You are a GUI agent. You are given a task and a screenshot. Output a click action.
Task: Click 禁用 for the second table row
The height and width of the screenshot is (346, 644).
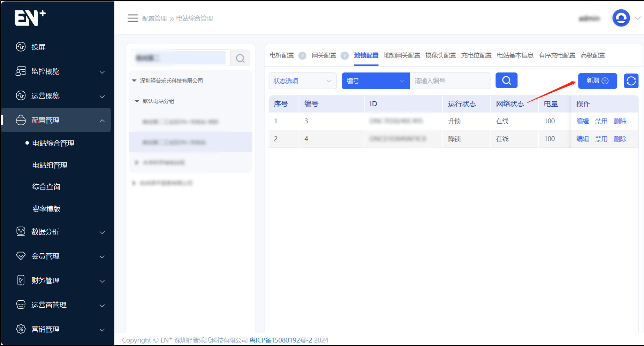[x=601, y=139]
